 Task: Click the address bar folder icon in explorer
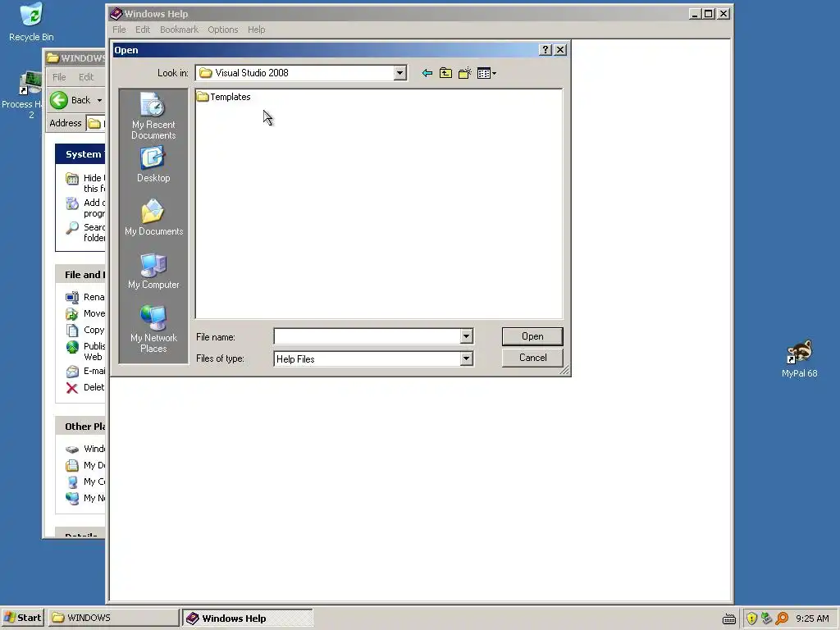coord(94,123)
